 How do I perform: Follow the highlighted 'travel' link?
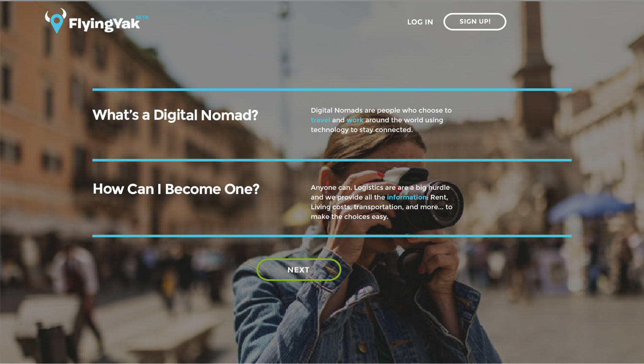[320, 120]
